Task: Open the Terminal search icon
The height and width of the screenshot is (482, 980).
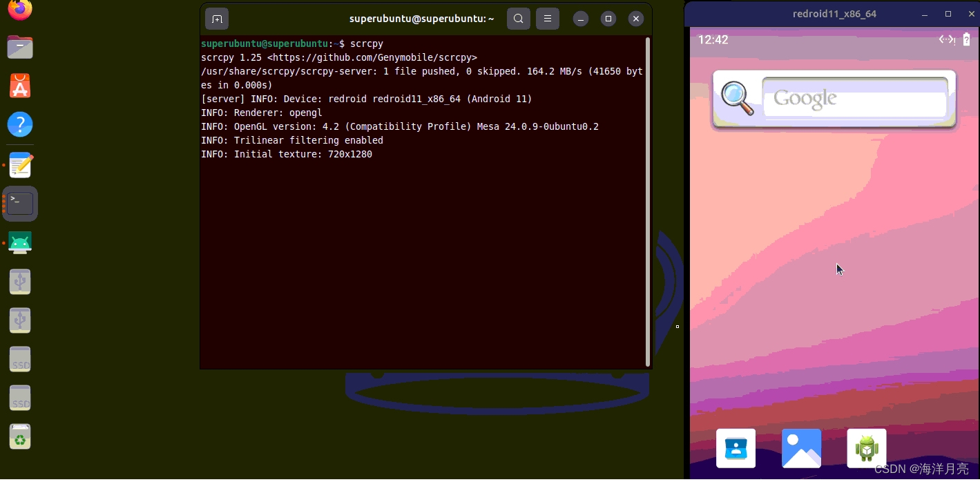Action: (x=519, y=19)
